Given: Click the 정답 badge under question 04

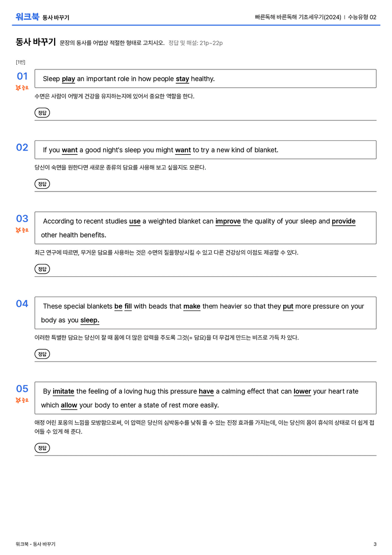Looking at the screenshot, I should point(42,354).
